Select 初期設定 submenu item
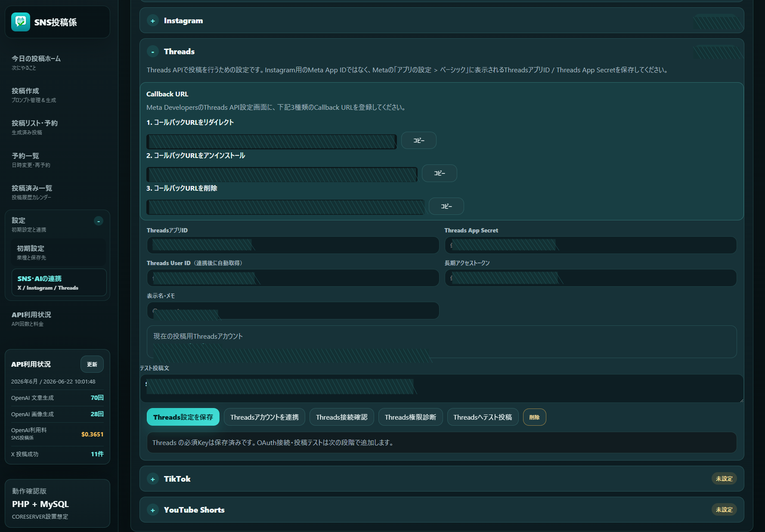 pos(59,252)
